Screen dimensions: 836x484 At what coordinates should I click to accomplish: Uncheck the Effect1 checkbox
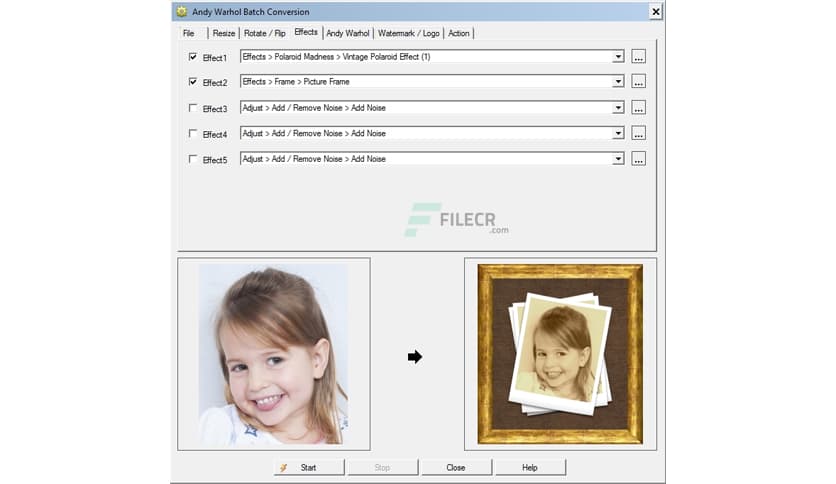point(193,58)
